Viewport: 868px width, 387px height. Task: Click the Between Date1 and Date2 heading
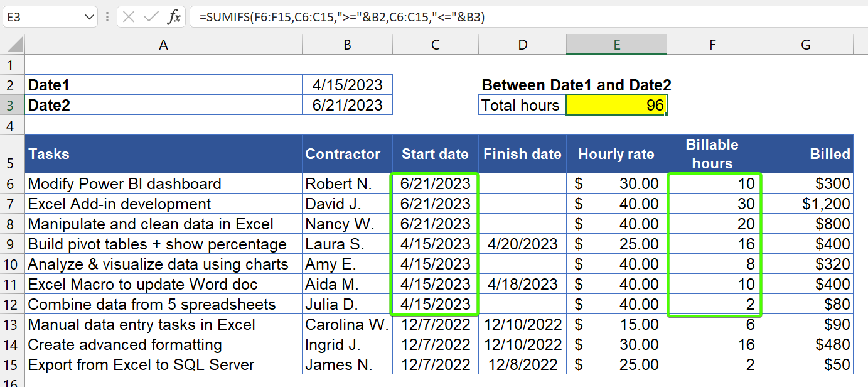click(576, 84)
